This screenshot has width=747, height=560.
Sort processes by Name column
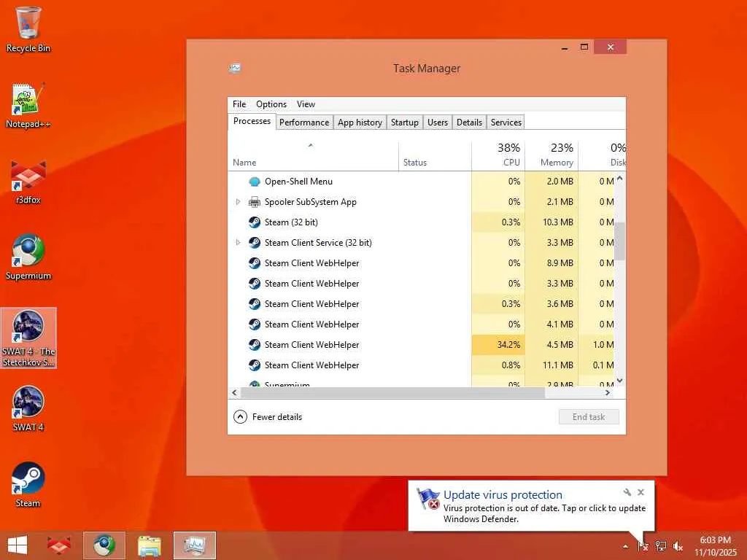pos(313,156)
